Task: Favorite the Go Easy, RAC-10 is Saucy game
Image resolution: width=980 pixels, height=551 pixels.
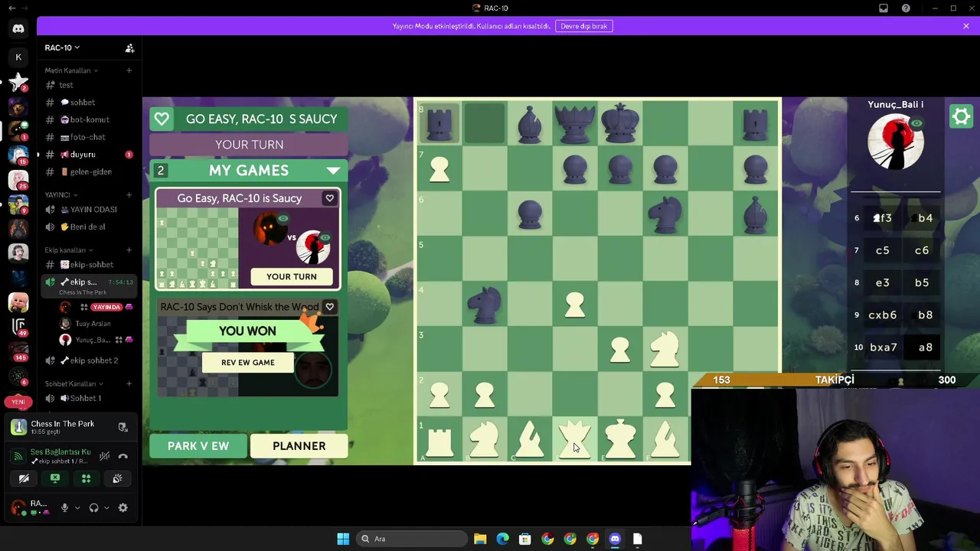Action: (330, 198)
